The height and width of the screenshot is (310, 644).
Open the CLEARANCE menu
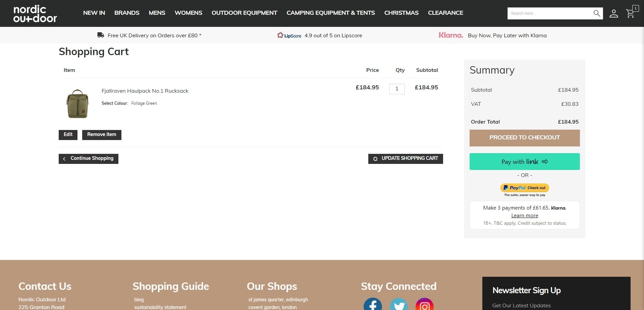tap(445, 13)
